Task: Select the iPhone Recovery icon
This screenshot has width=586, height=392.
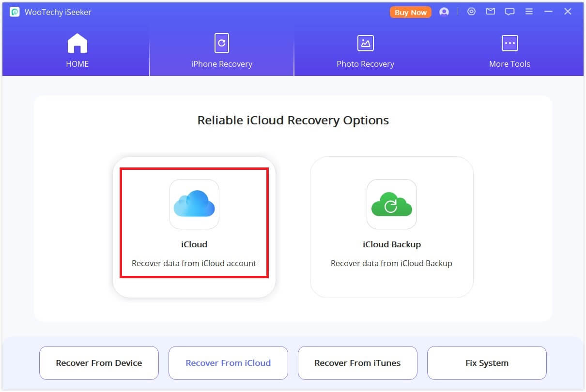Action: pos(221,43)
